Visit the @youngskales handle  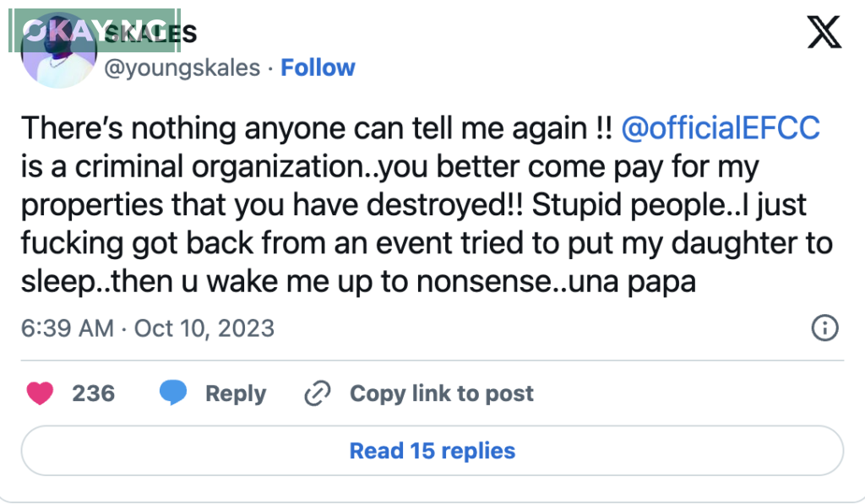click(x=182, y=68)
